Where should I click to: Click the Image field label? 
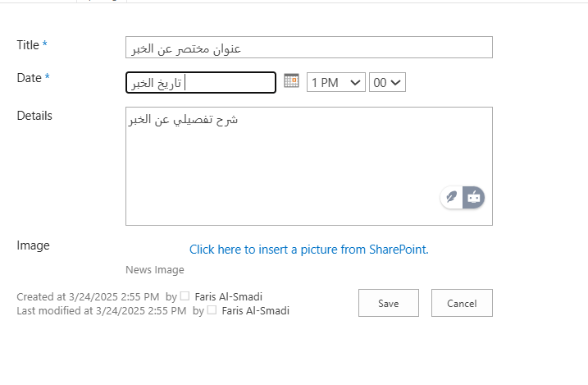pyautogui.click(x=33, y=245)
